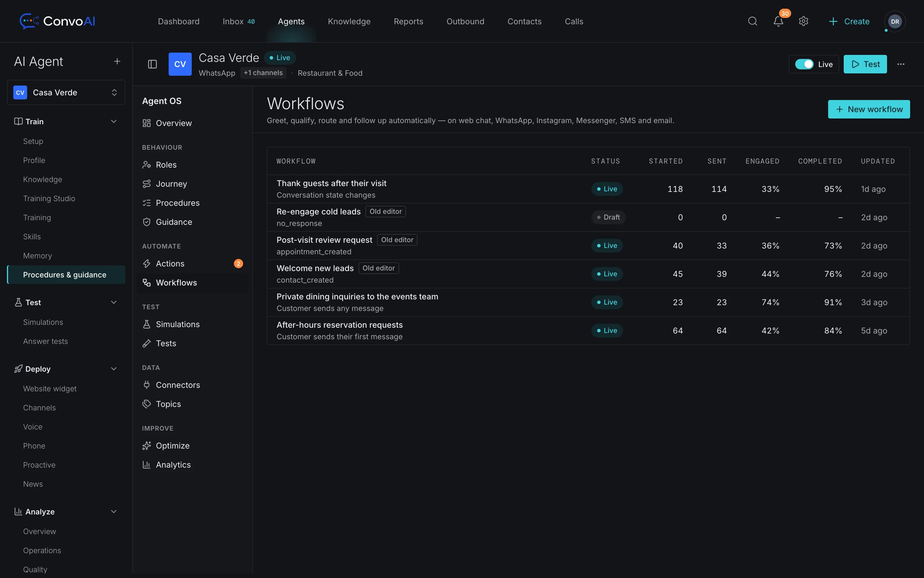This screenshot has width=924, height=578.
Task: Open the settings gear icon
Action: [x=803, y=21]
